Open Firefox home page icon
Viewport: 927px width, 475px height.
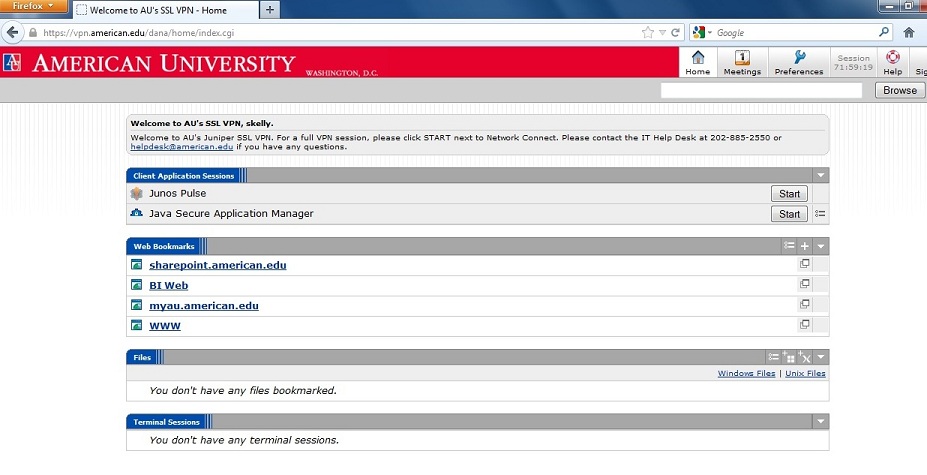909,33
